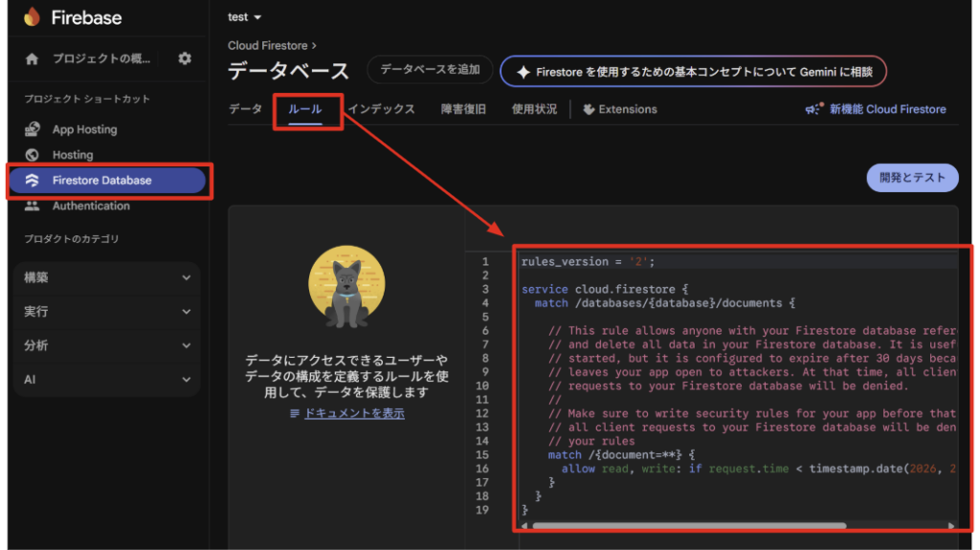Click the Gemini sparkle icon
Viewport: 980px width, 550px height.
click(x=523, y=72)
